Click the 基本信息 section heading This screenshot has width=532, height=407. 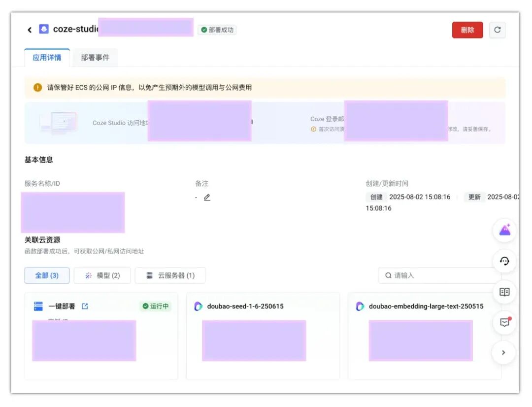tap(39, 160)
